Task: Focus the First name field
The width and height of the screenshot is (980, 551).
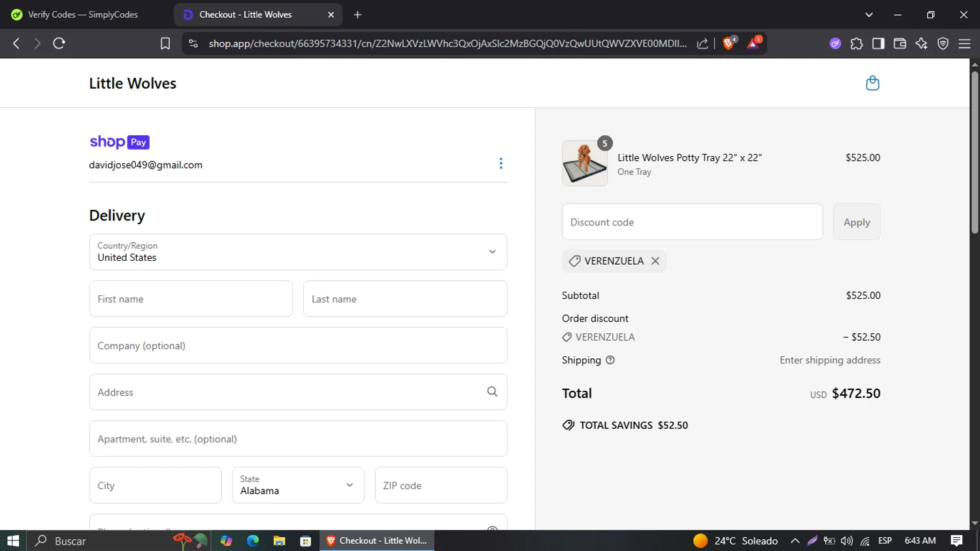Action: tap(191, 299)
